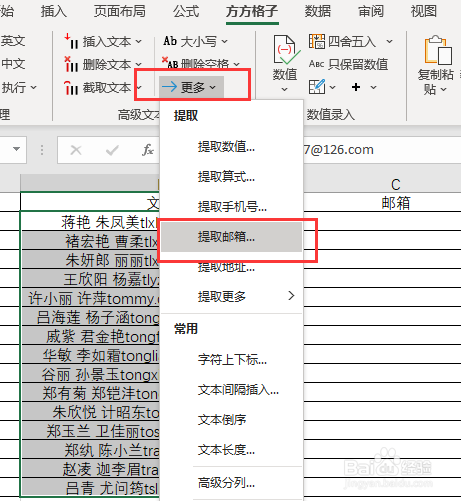Choose 文本长度... from the menu
Image resolution: width=461 pixels, height=501 pixels.
231,450
